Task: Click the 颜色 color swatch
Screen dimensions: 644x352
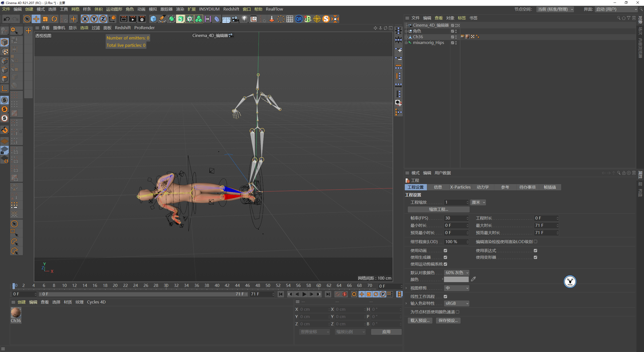Action: coord(456,279)
